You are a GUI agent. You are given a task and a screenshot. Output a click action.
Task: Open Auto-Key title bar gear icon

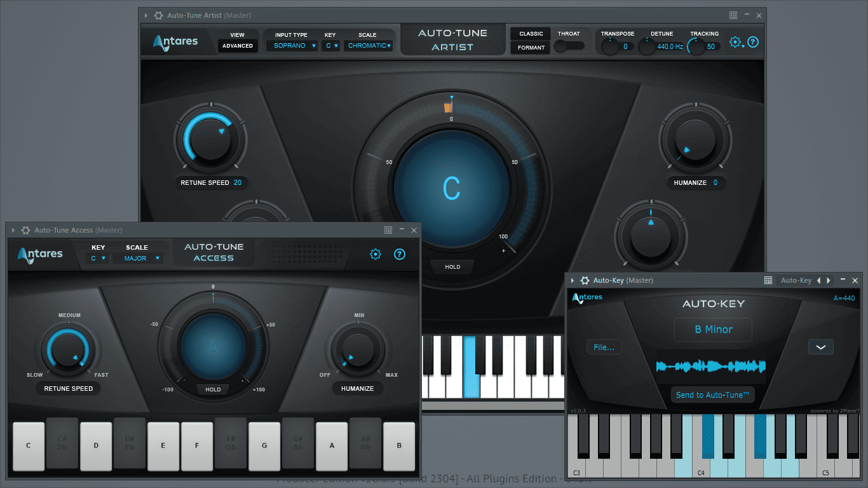click(x=585, y=280)
